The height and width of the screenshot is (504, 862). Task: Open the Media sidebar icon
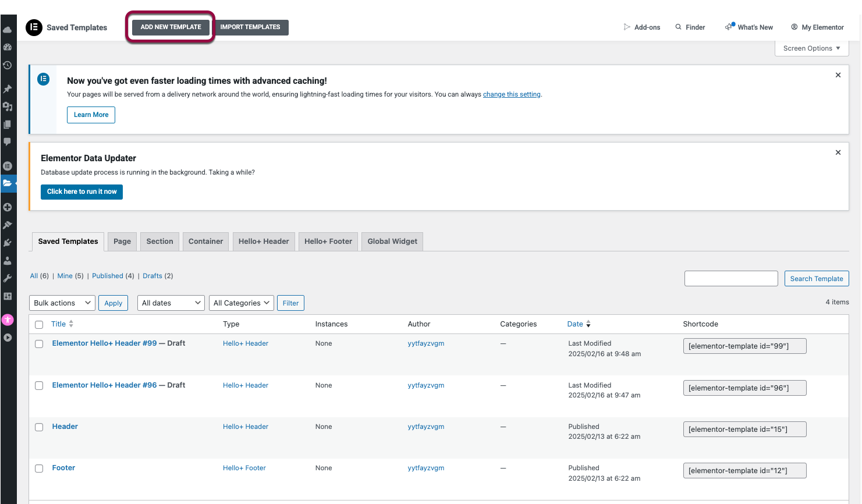[x=8, y=107]
